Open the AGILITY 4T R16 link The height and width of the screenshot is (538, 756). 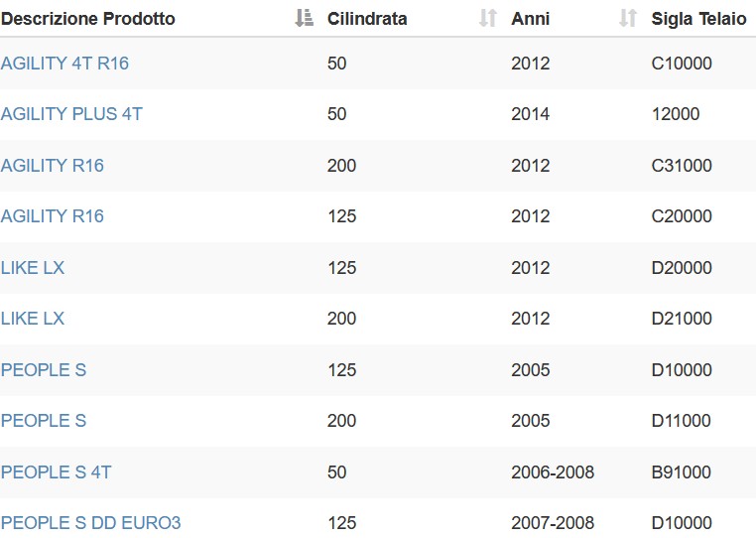[65, 64]
